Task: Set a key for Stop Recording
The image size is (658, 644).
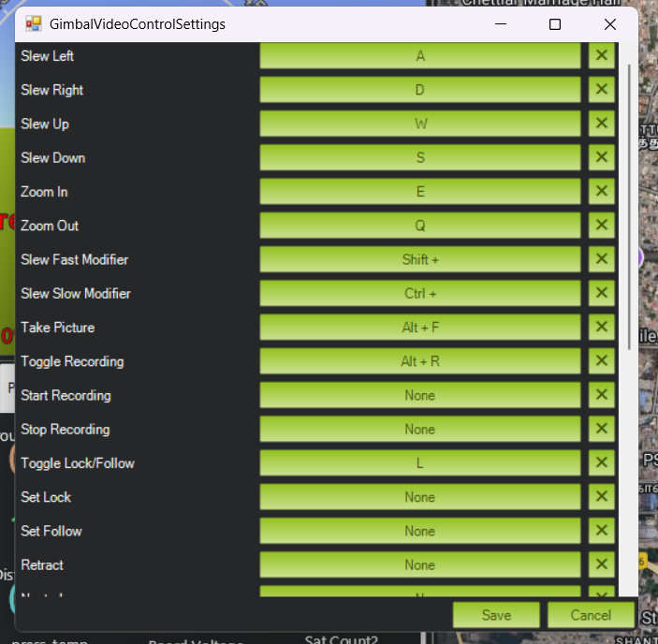Action: point(420,430)
